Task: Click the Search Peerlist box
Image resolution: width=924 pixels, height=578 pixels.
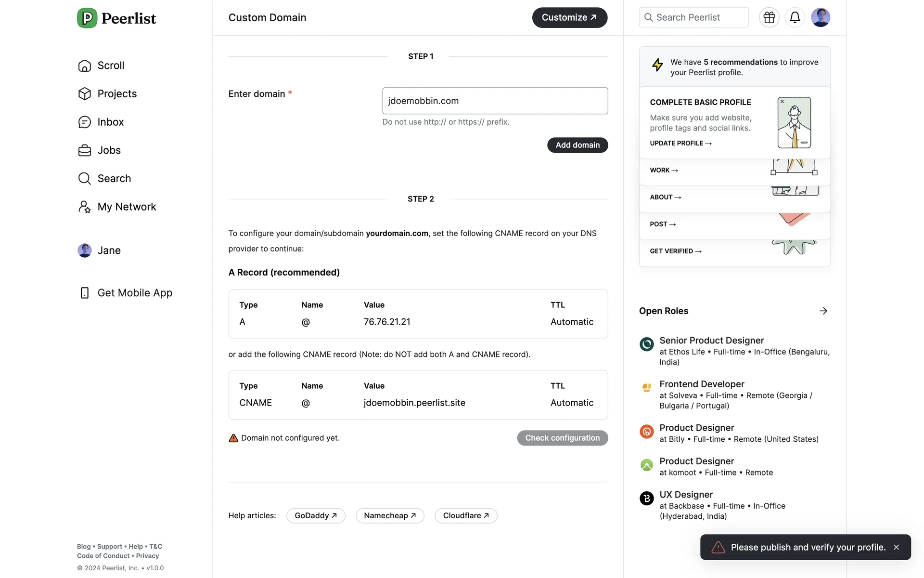Action: pyautogui.click(x=693, y=18)
